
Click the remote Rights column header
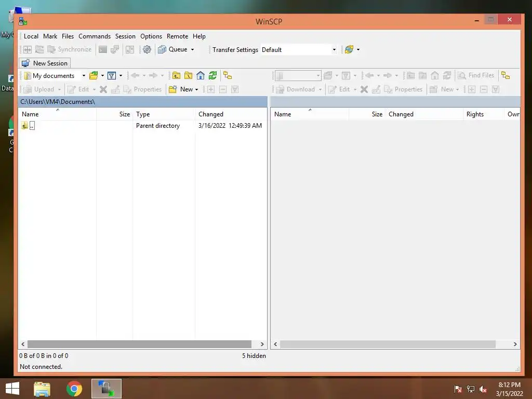(x=483, y=114)
